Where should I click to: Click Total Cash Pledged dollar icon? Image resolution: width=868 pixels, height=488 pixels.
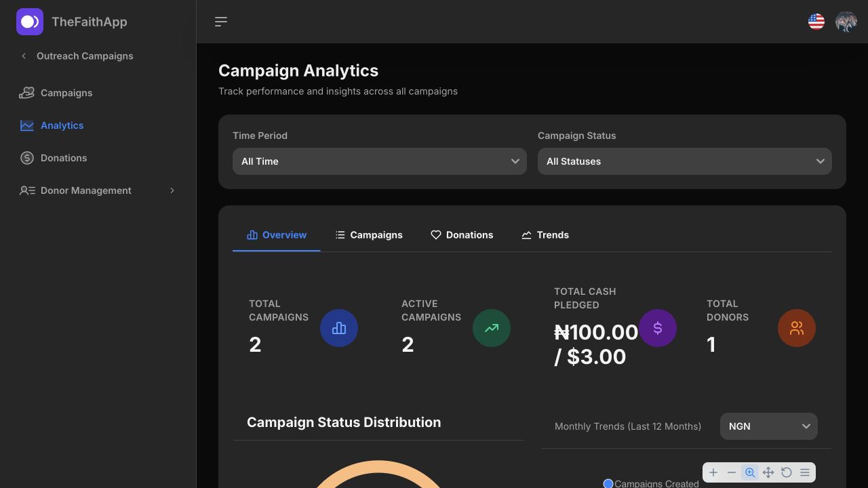658,328
